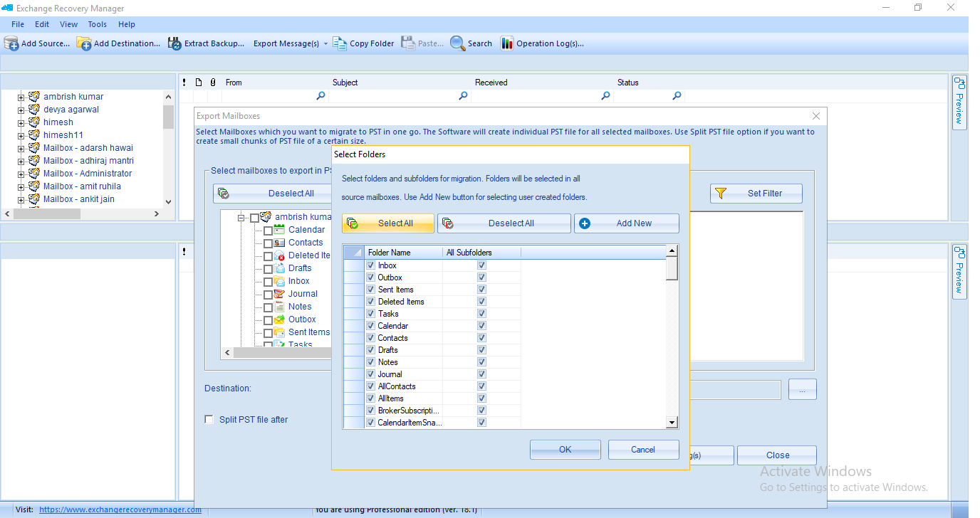
Task: Click the Extract Backup toolbar icon
Action: coord(174,43)
